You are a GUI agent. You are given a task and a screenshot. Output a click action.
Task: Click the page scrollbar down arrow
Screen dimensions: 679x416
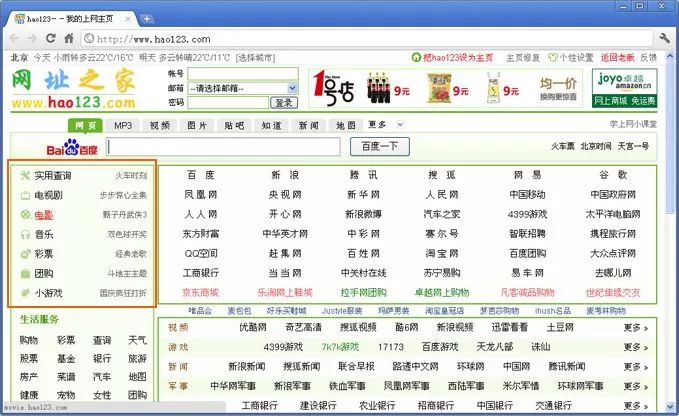(670, 407)
